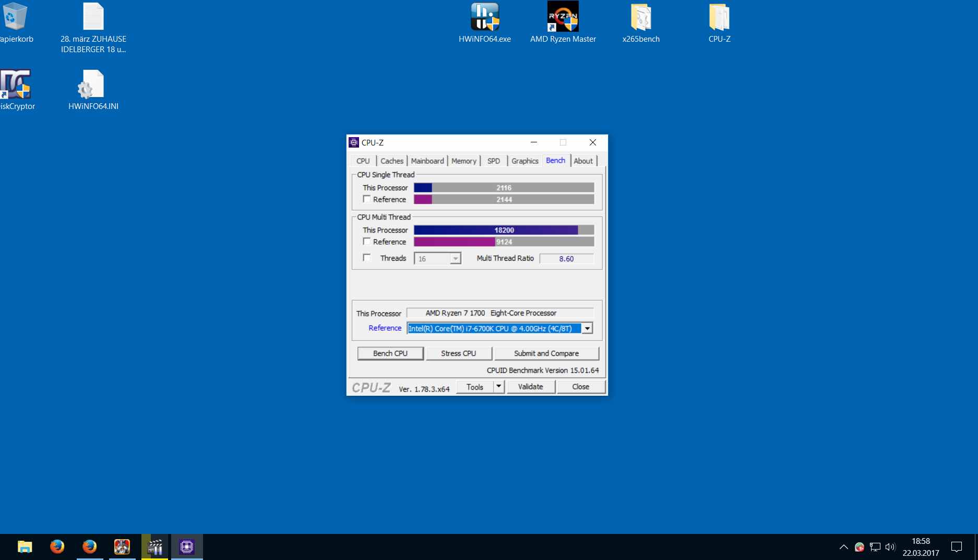Screen dimensions: 978x560
Task: Click the This Processor AMD Ryzen 7 1700 field
Action: coord(500,313)
